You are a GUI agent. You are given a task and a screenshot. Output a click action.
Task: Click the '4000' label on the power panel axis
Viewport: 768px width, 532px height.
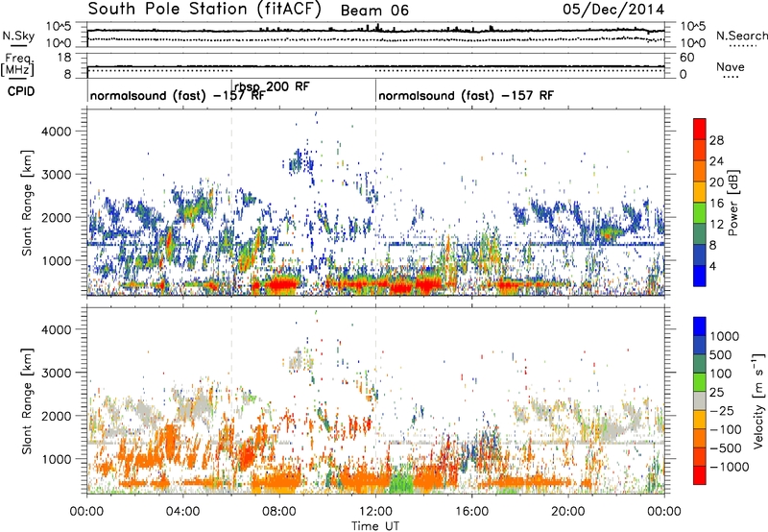pyautogui.click(x=57, y=132)
